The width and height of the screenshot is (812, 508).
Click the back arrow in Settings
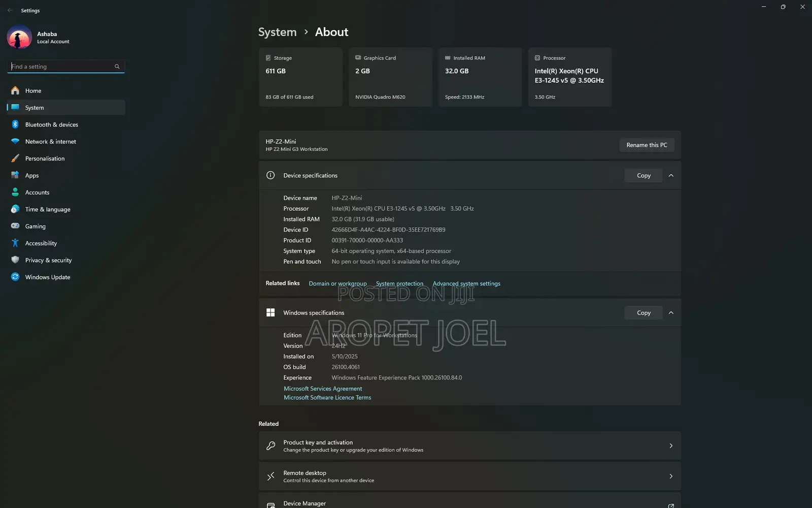pyautogui.click(x=10, y=10)
